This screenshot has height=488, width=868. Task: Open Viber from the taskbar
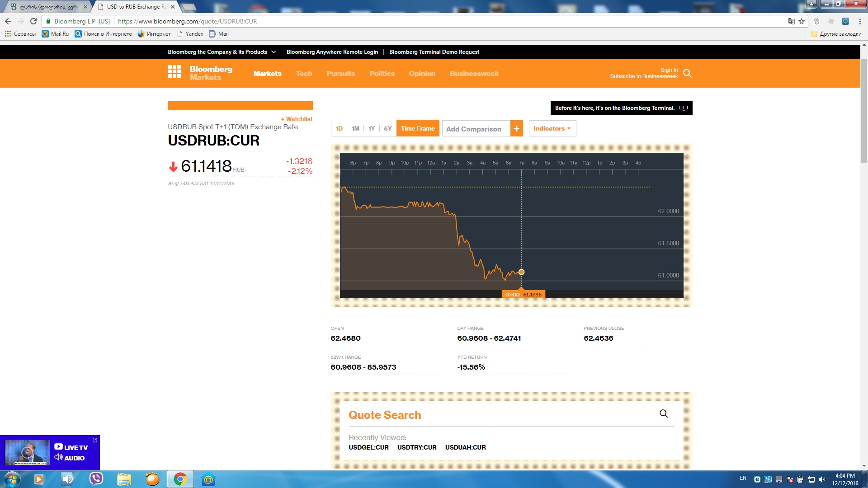(96, 479)
